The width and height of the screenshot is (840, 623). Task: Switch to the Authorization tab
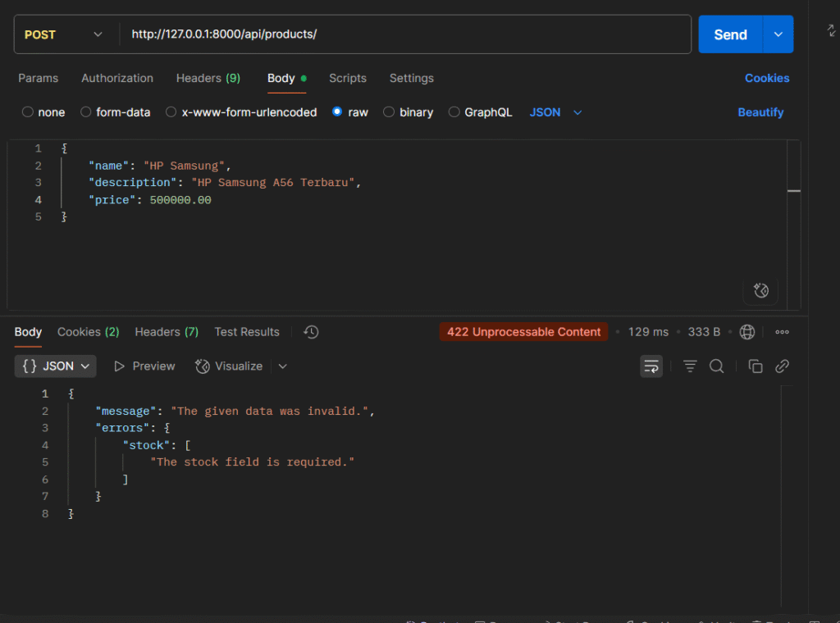click(x=117, y=79)
